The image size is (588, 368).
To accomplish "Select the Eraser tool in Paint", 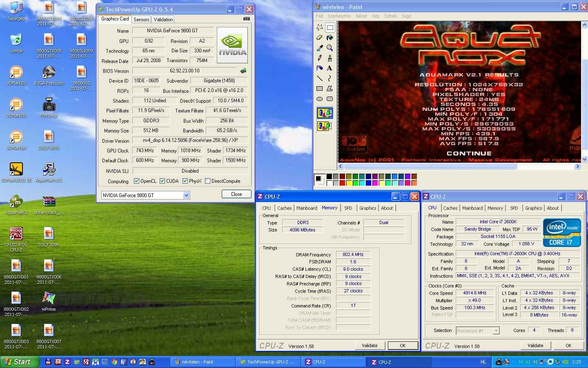I will 320,38.
